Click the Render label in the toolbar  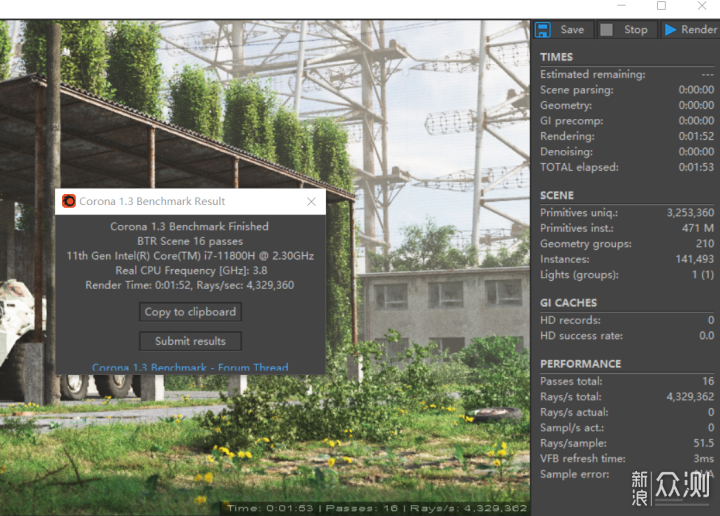click(699, 30)
